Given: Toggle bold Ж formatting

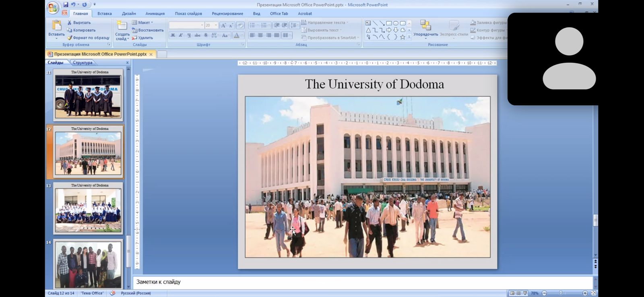Looking at the screenshot, I should pyautogui.click(x=173, y=35).
